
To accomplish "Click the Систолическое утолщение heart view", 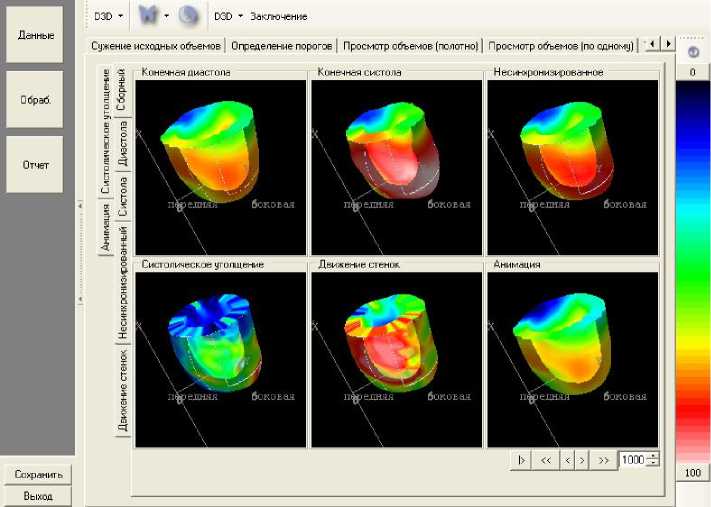I will [220, 360].
